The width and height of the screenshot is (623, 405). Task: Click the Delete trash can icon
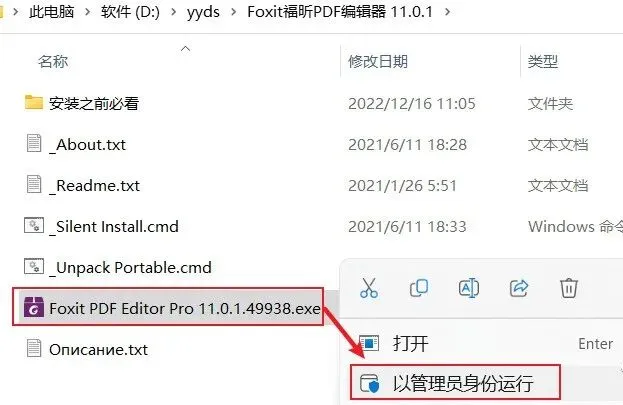(x=569, y=288)
